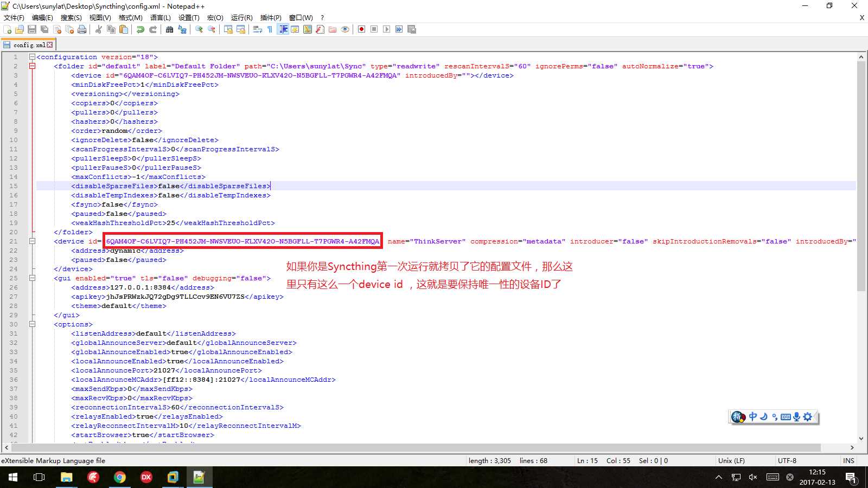868x488 pixels.
Task: Open the 搜索(S) menu
Action: [x=71, y=17]
